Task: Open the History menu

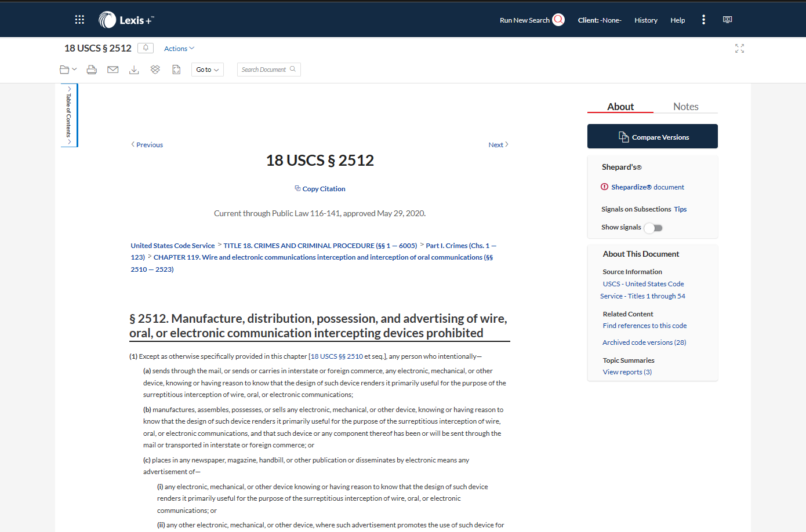Action: pos(646,20)
